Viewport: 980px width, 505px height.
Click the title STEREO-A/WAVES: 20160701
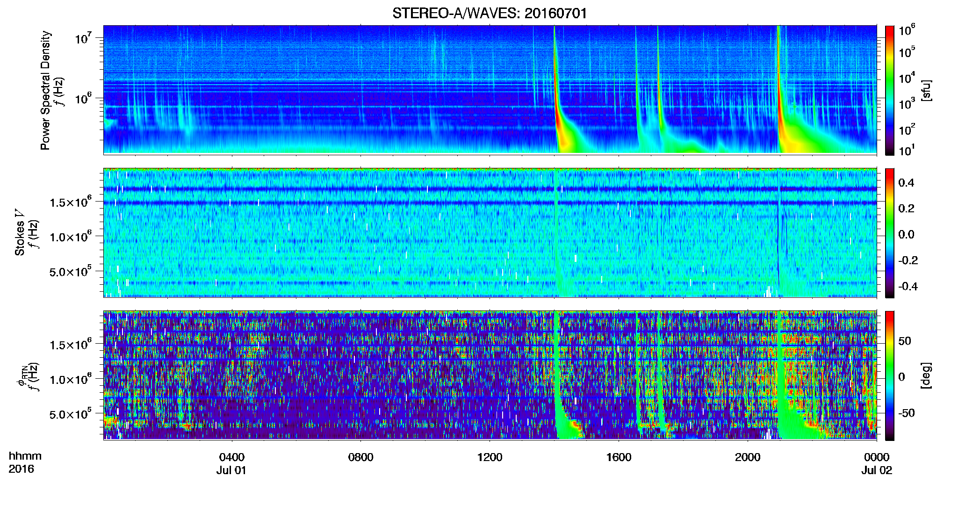coord(490,13)
